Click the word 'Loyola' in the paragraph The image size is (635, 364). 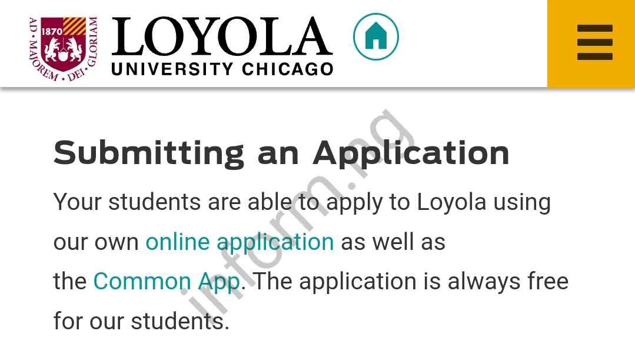point(451,202)
